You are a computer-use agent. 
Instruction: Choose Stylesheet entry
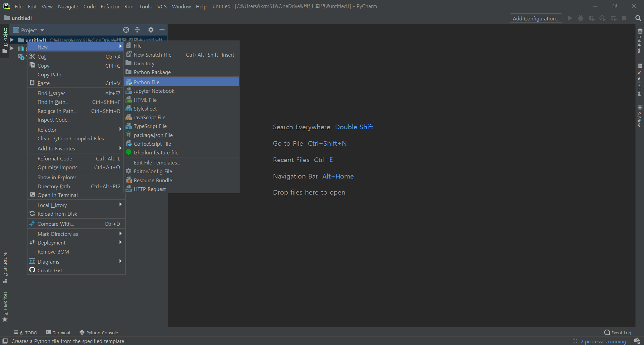pos(181,109)
